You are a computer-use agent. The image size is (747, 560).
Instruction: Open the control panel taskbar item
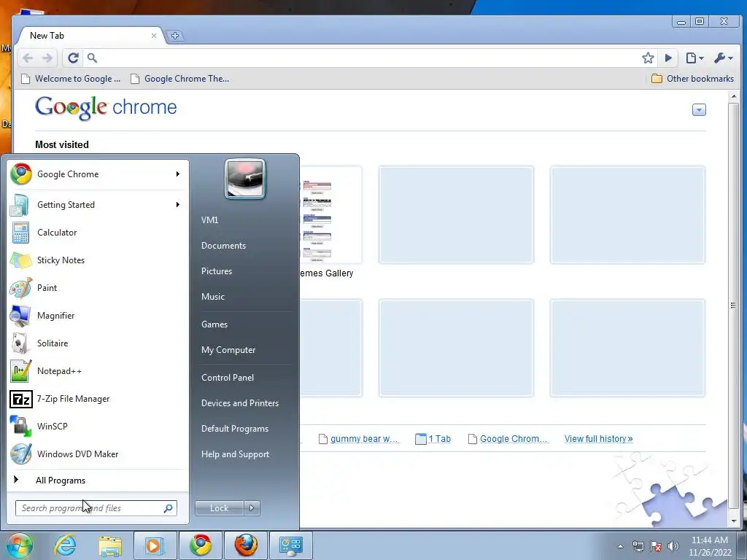coord(290,545)
